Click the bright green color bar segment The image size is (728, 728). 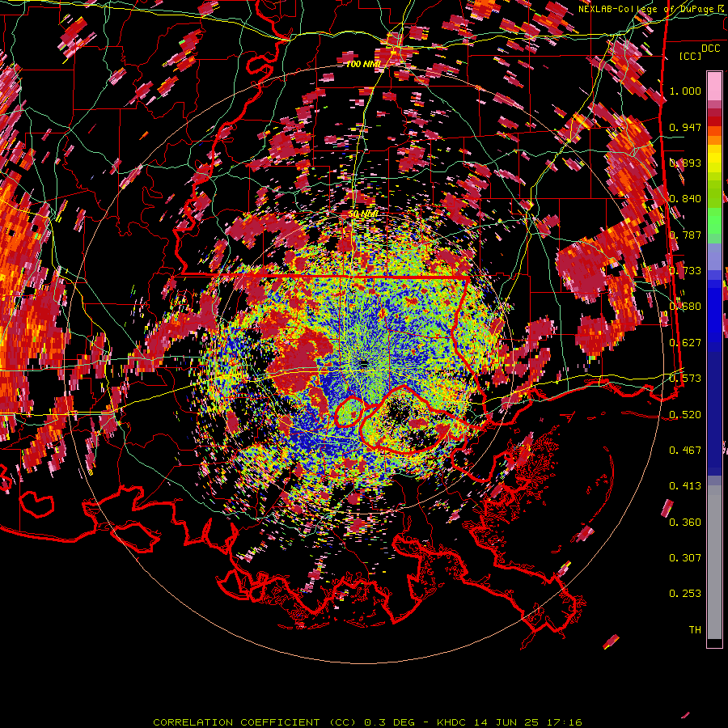[714, 221]
